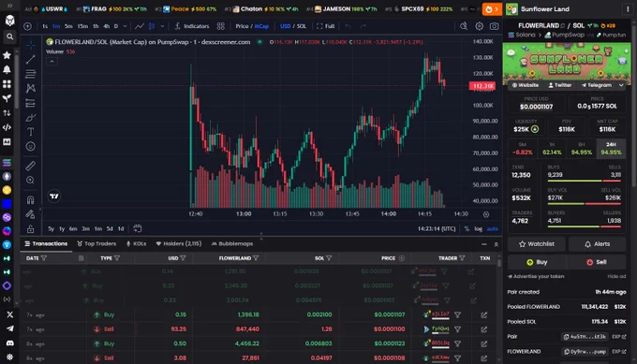Open Gainers and Losers arrows icon
The height and width of the screenshot is (364, 637).
[7, 113]
